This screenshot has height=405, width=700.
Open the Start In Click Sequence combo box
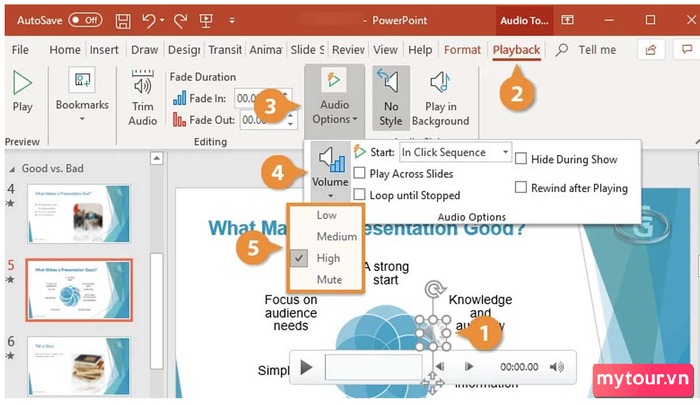(455, 152)
